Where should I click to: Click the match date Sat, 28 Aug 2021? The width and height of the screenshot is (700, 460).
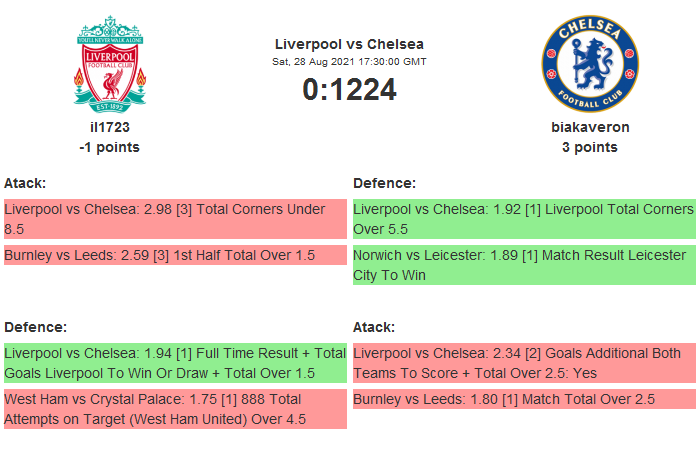coord(349,62)
